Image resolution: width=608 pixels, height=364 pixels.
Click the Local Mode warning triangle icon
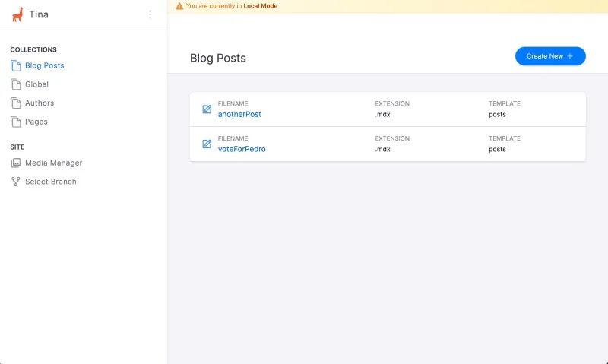point(179,6)
